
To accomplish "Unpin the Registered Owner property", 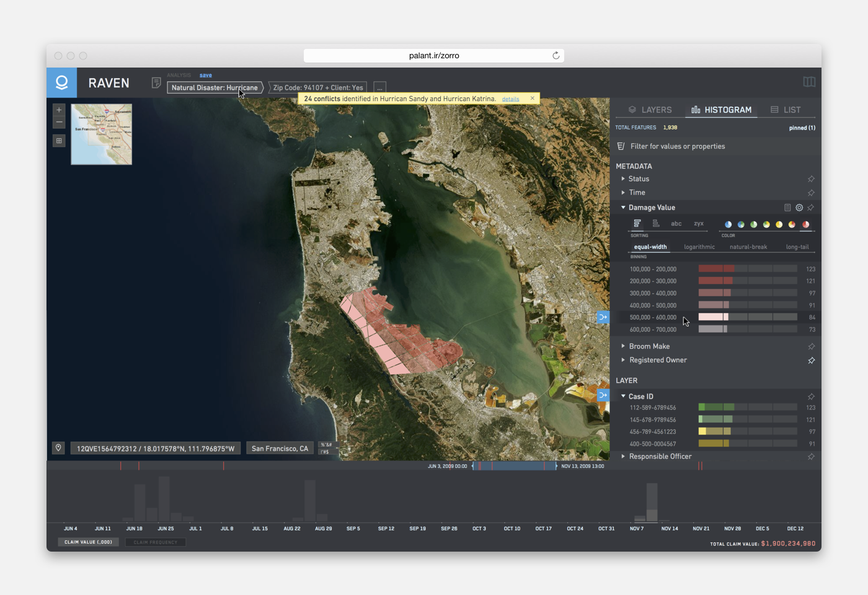I will coord(811,360).
